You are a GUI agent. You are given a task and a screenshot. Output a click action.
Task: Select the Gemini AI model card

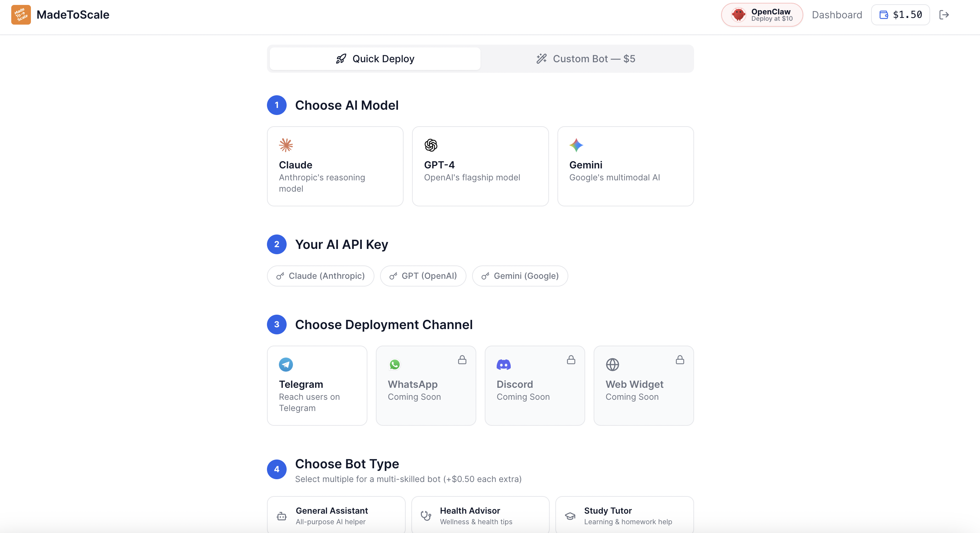pos(626,166)
